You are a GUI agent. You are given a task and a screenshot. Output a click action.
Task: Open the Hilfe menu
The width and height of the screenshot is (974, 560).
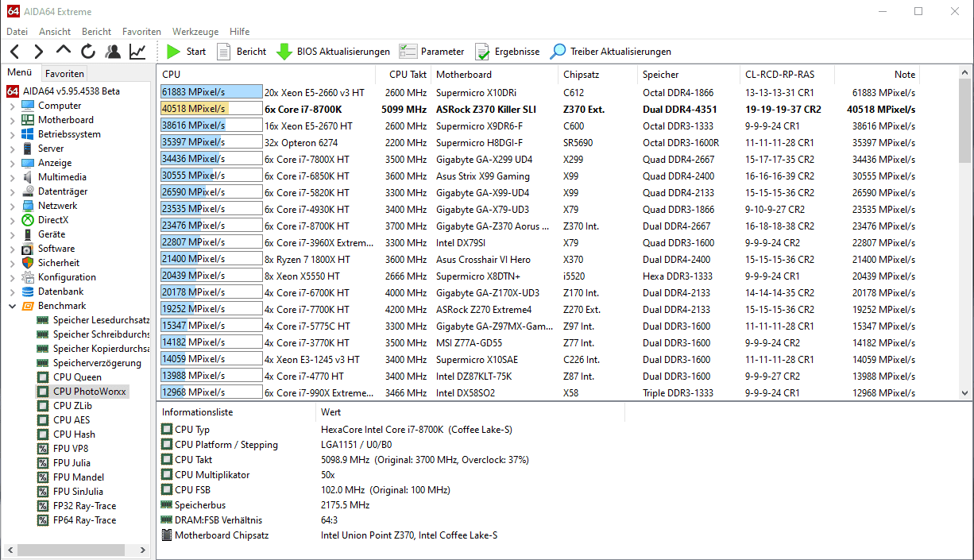(239, 32)
